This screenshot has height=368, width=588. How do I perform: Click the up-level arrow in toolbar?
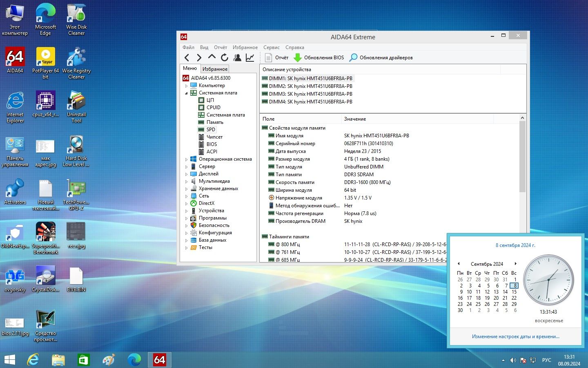[x=212, y=58]
